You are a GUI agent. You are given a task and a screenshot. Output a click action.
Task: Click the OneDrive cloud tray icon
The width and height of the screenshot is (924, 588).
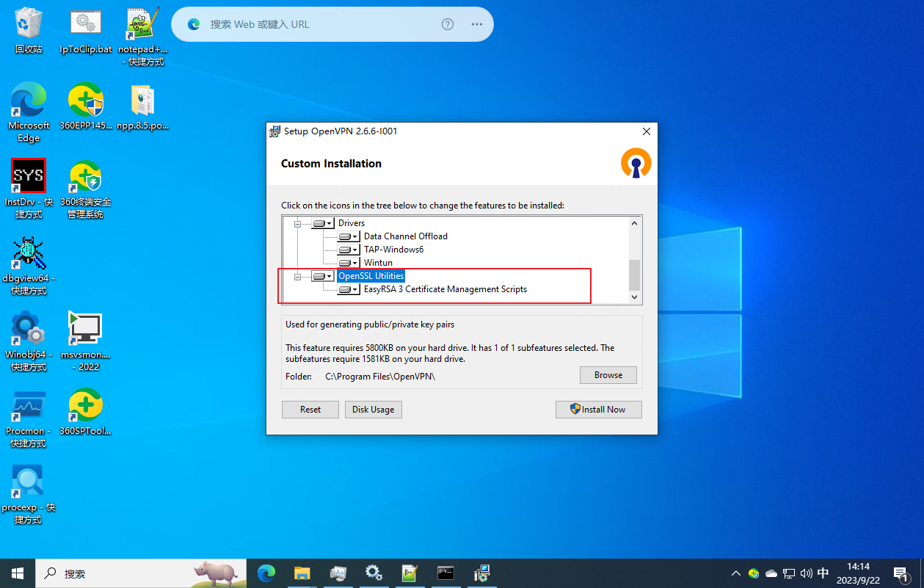pyautogui.click(x=771, y=573)
